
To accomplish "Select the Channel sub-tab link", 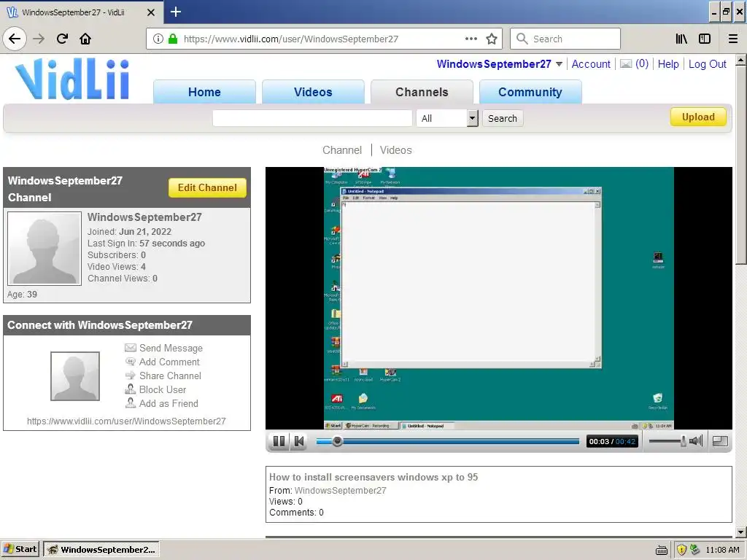I will coord(342,150).
